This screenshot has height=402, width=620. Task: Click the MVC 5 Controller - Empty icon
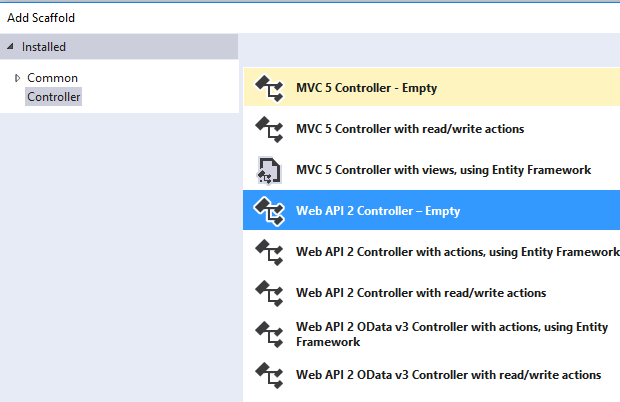point(270,88)
